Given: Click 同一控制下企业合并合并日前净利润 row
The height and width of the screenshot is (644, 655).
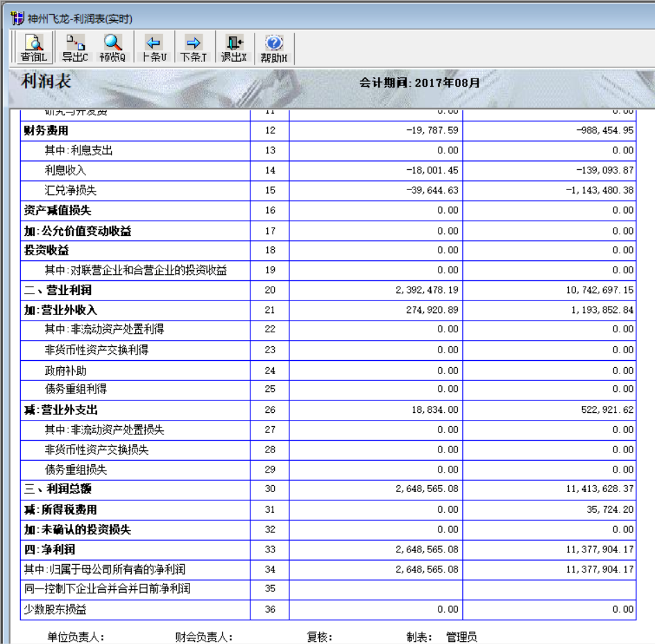Looking at the screenshot, I should pos(108,589).
